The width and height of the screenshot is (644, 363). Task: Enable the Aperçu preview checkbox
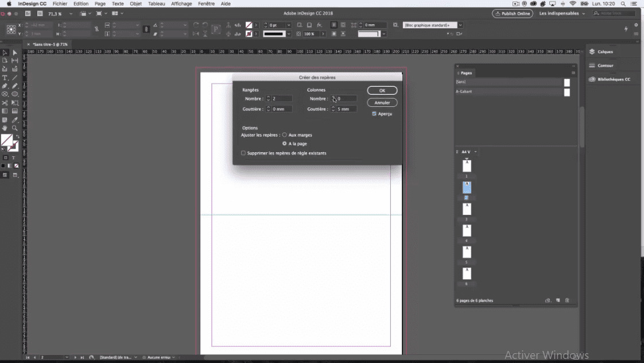tap(374, 114)
